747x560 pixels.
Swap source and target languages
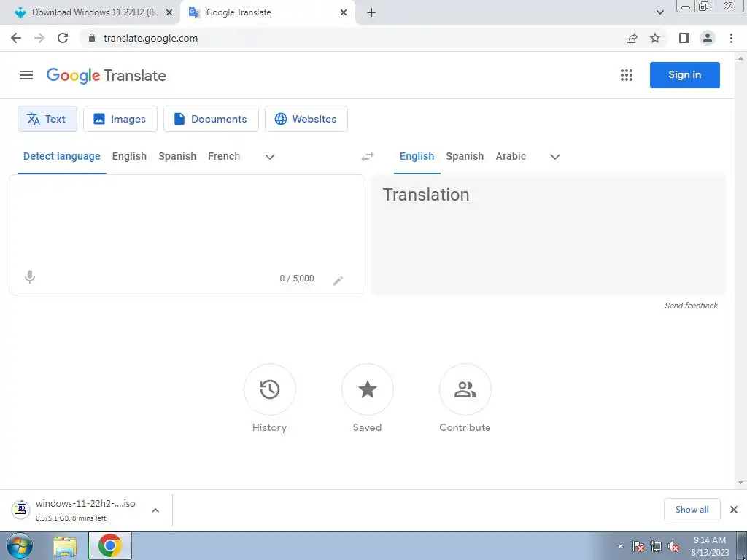(368, 157)
